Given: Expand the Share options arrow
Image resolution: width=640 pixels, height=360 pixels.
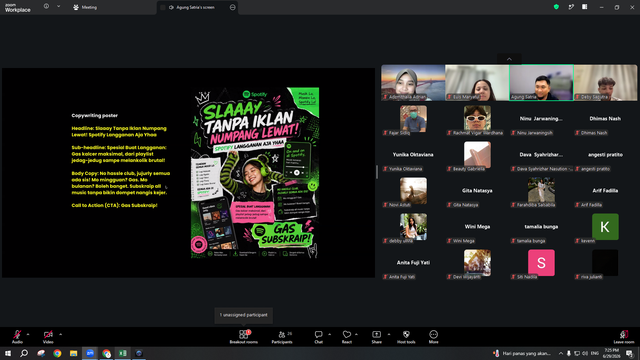Looking at the screenshot, I should [x=389, y=334].
